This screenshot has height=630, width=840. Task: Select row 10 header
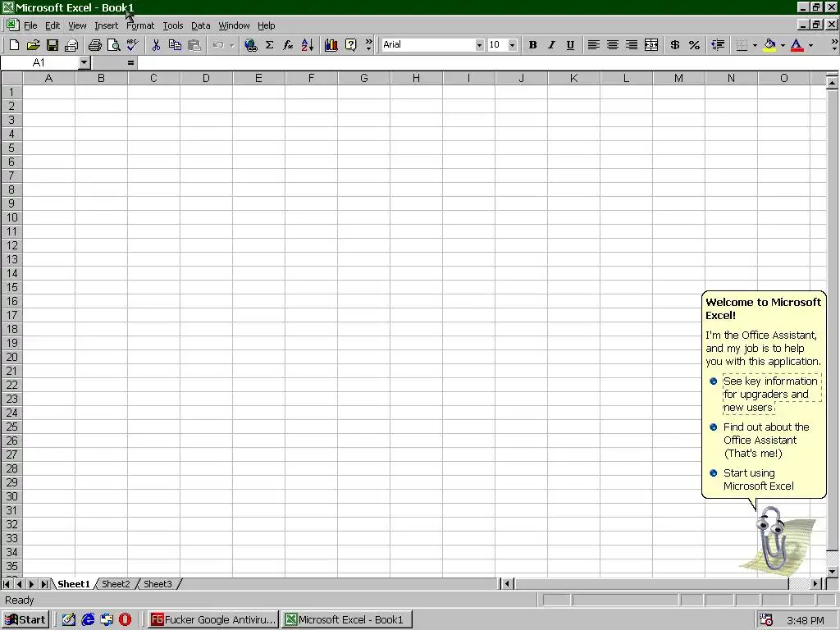pyautogui.click(x=11, y=217)
